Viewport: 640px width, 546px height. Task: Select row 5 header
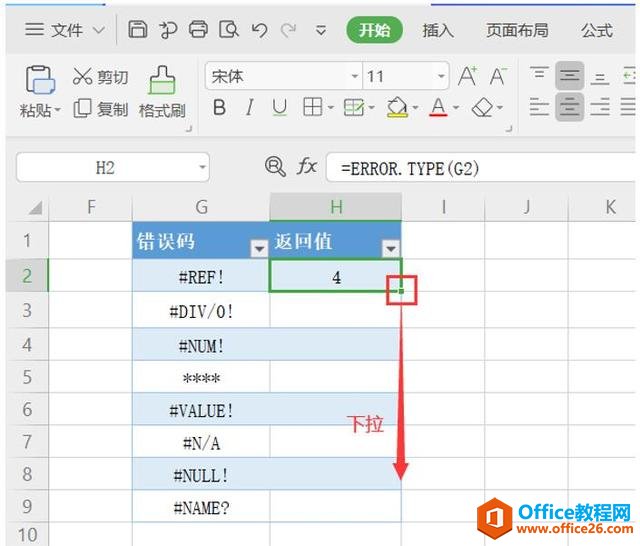[27, 377]
